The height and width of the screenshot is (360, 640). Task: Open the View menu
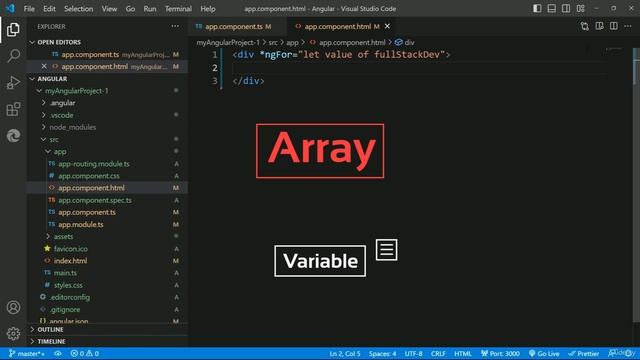coord(109,9)
